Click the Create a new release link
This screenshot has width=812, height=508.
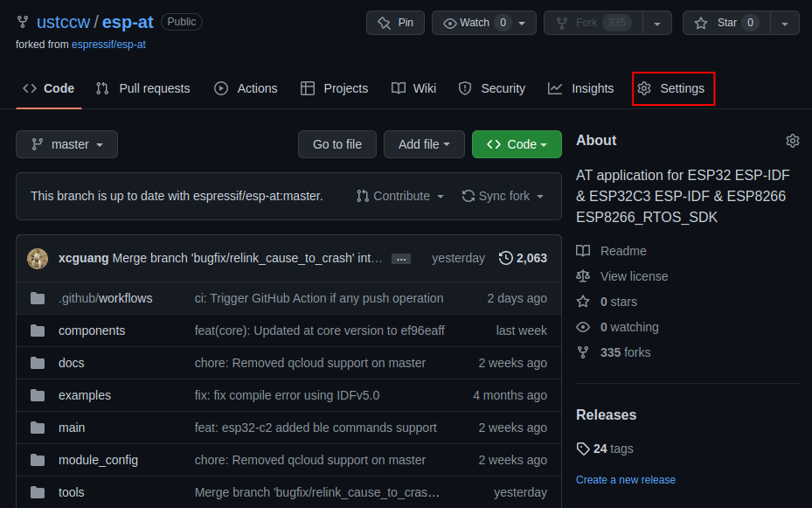coord(626,479)
